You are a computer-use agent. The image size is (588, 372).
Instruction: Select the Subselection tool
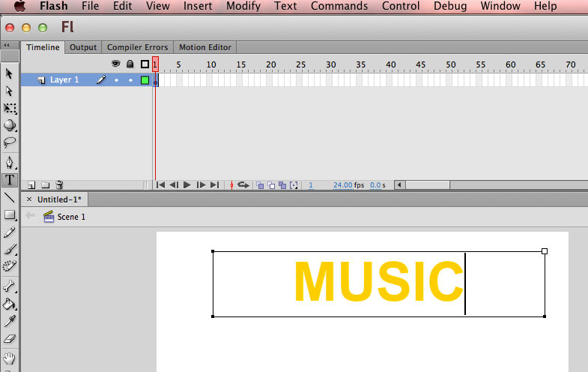pyautogui.click(x=10, y=91)
